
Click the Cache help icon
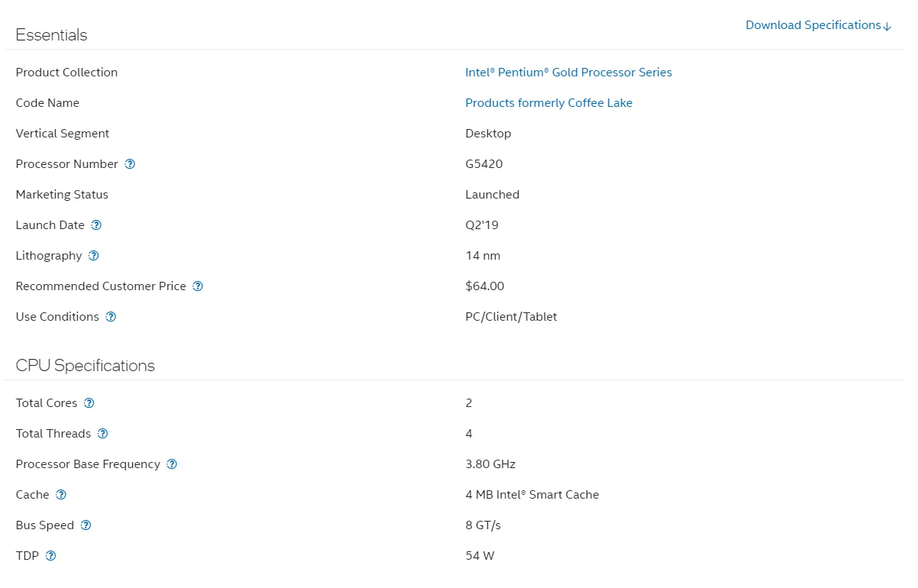(61, 495)
